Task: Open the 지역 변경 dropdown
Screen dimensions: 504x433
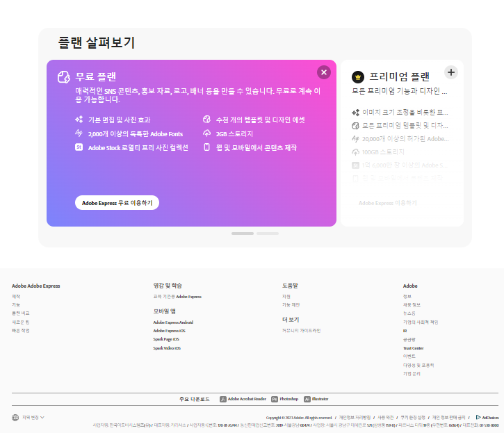Action: 33,418
